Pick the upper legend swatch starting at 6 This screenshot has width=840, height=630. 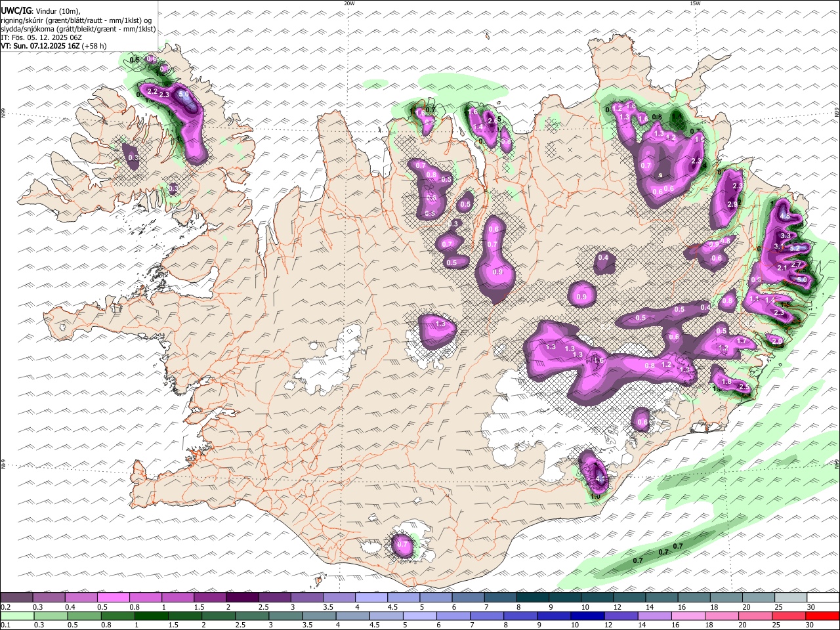point(467,598)
